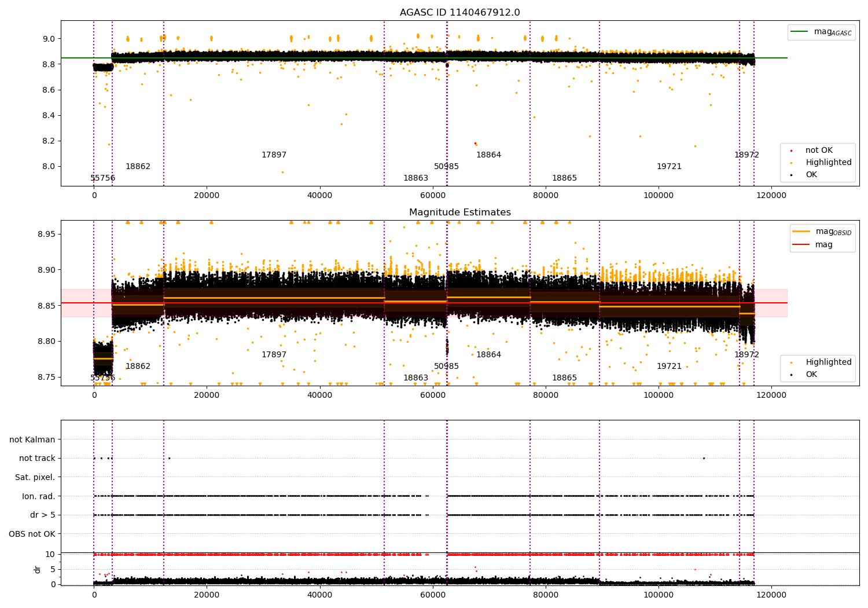Click the green line sample in mag AGASC legend
The image size is (868, 608).
point(800,32)
